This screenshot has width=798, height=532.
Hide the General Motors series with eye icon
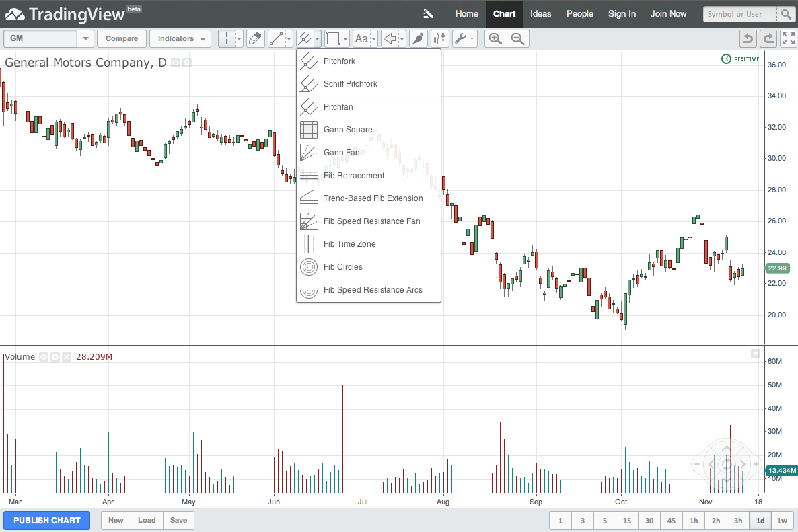click(x=176, y=63)
